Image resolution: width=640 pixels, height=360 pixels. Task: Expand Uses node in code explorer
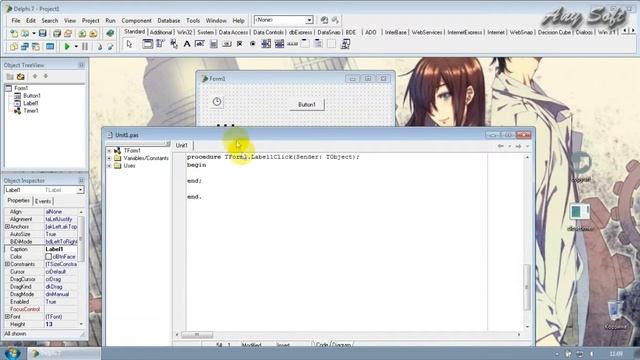(109, 166)
